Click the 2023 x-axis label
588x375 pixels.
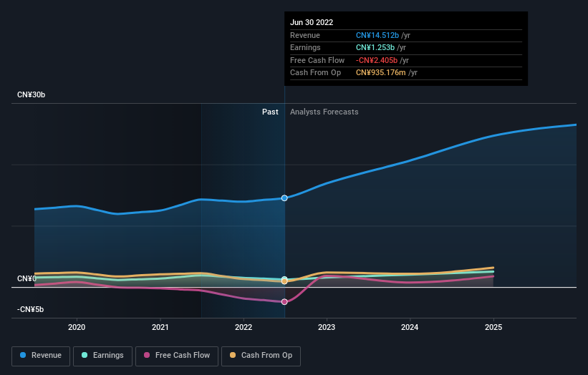[x=327, y=327]
